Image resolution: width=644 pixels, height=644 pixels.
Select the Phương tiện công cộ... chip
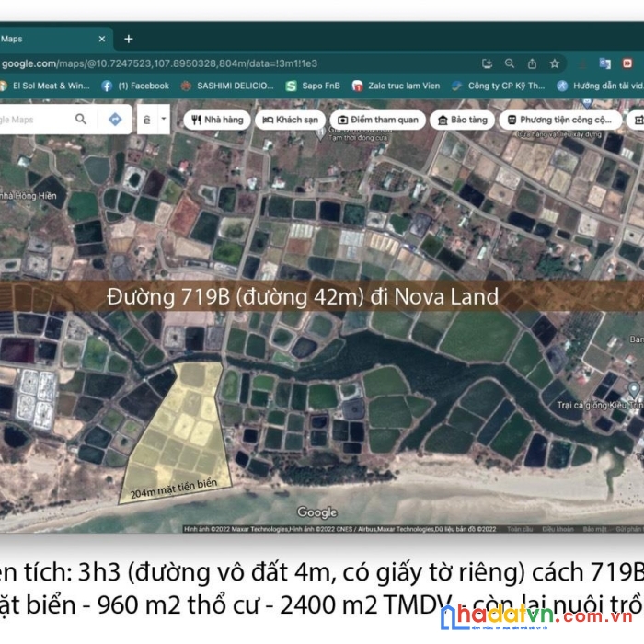[560, 120]
